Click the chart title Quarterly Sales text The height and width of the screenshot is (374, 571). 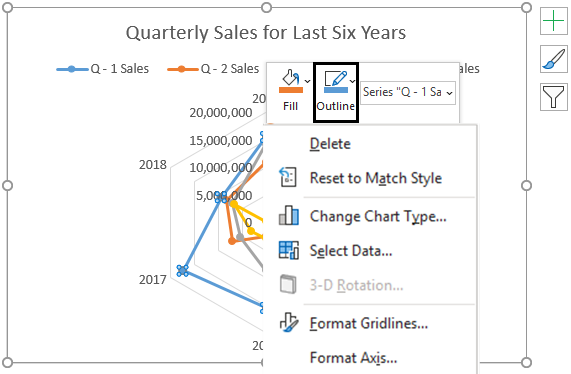point(265,32)
